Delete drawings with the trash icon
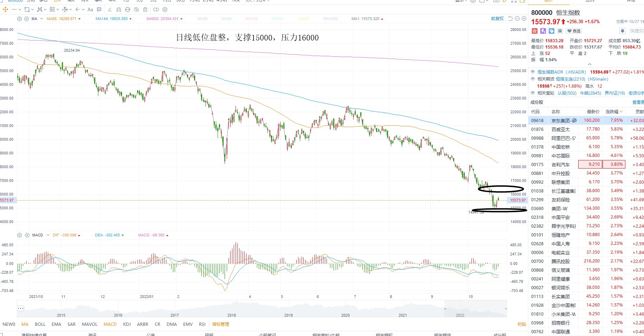Viewport: 644px width, 336px height. coord(145,9)
